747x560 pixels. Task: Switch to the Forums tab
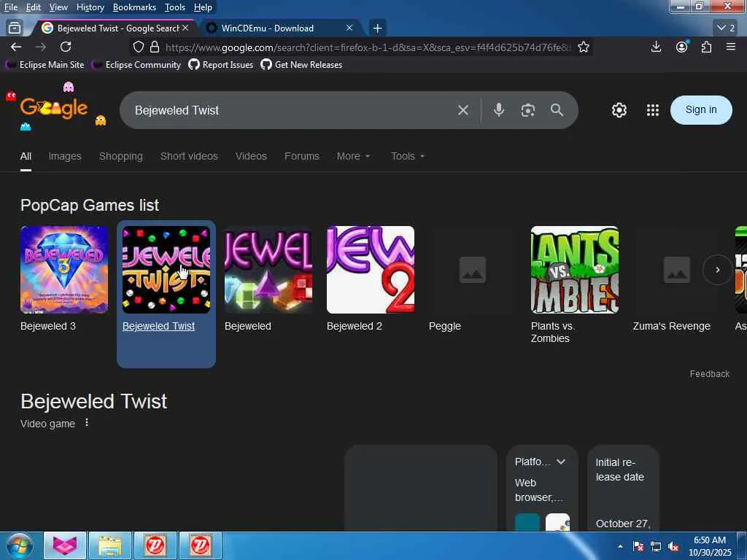pos(301,156)
